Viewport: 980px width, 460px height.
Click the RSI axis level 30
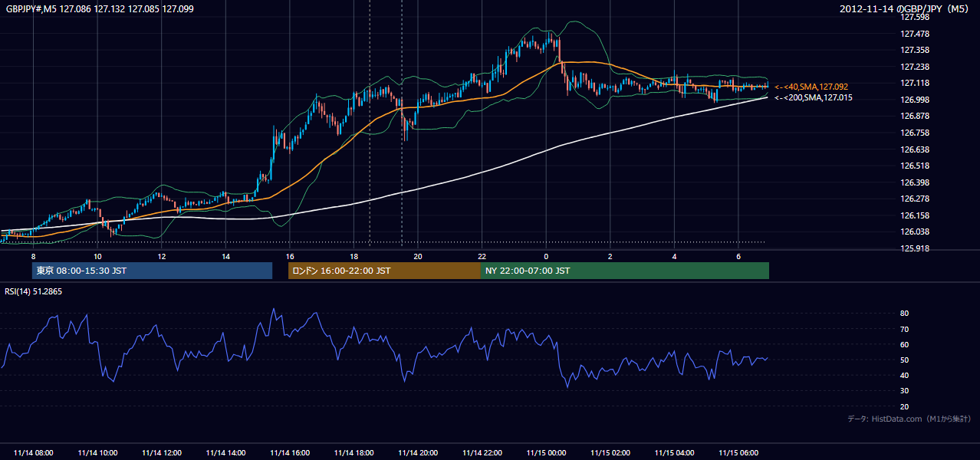[905, 391]
